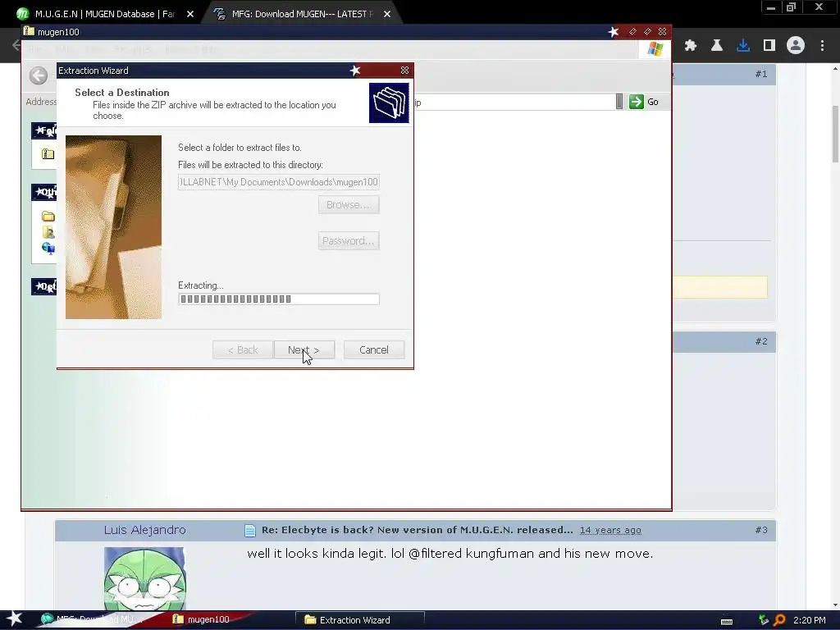Viewport: 840px width, 630px height.
Task: Click the zip folder icon in mugen100 title bar
Action: [29, 31]
